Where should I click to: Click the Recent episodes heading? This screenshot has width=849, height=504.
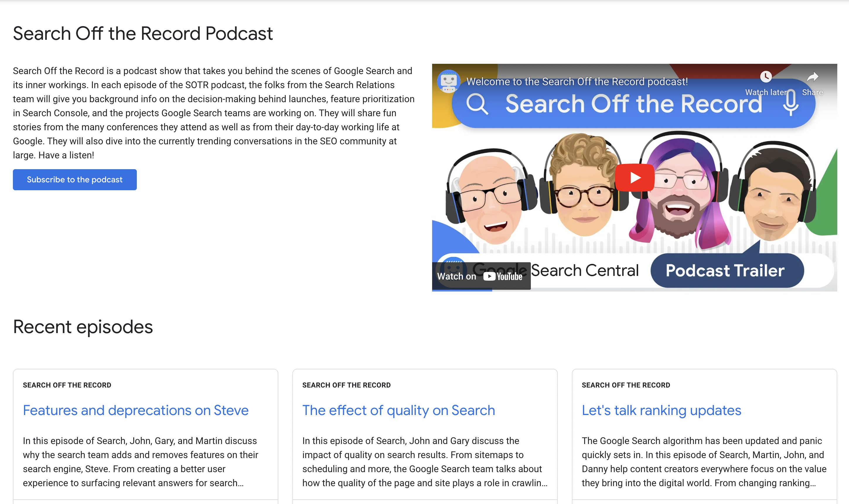pos(83,327)
